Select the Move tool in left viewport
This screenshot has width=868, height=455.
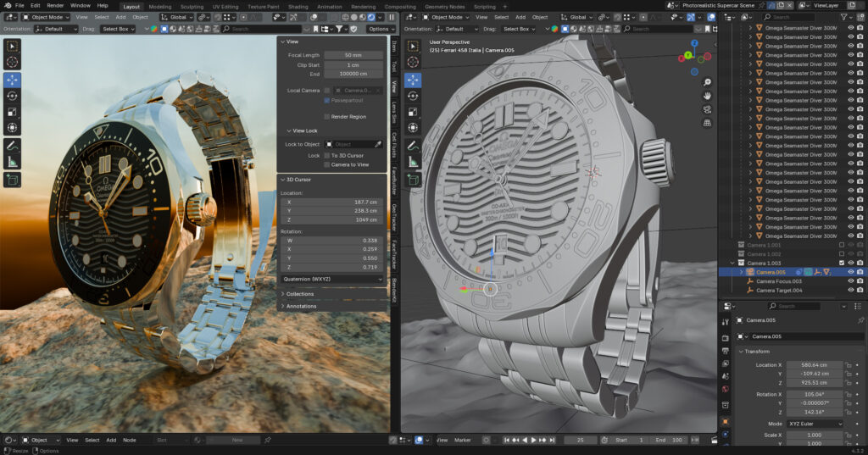(13, 80)
